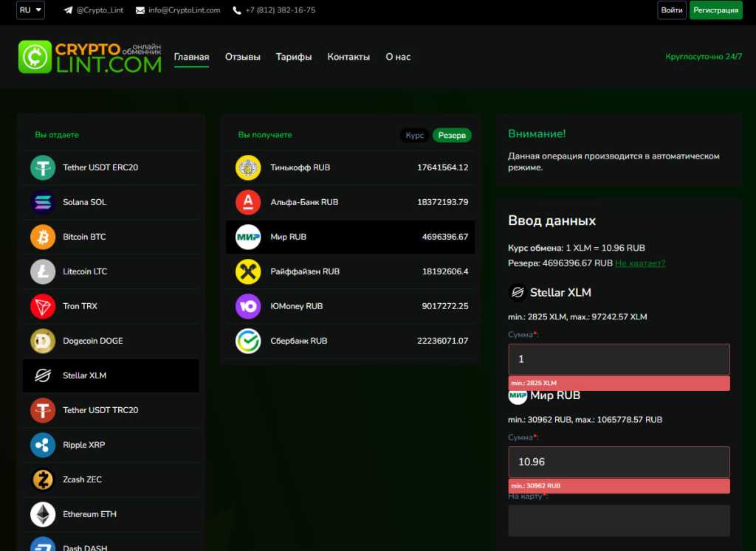The width and height of the screenshot is (756, 551).
Task: Click the Круглосуточно 24/7 text
Action: [x=704, y=57]
